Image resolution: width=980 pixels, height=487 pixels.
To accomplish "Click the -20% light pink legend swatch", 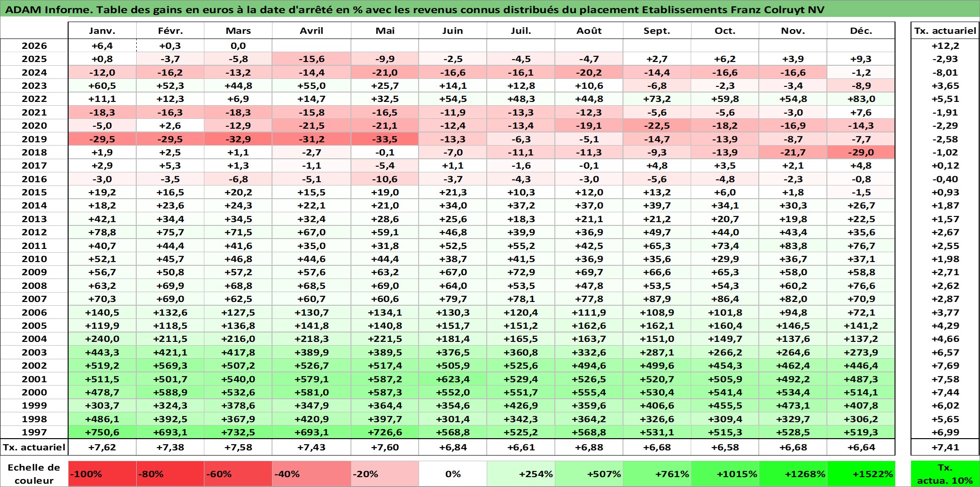I will pos(385,473).
